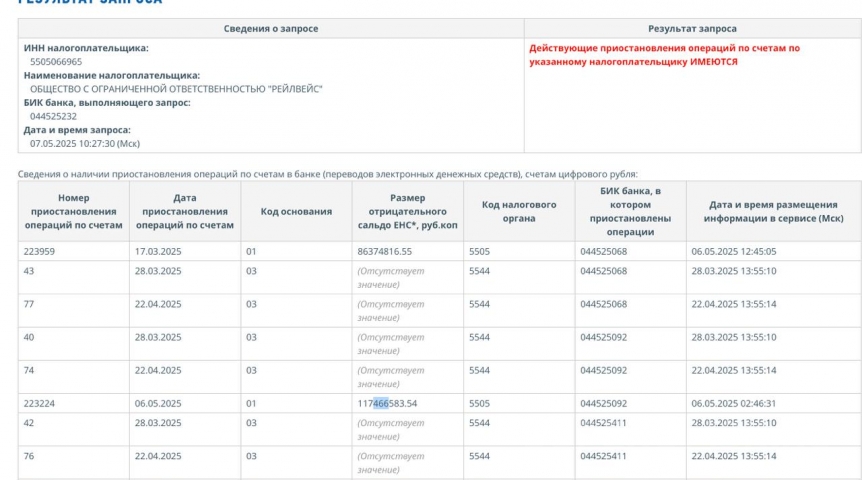Click the "Дата приостановления операций по счетам" column header
862x480 pixels.
[184, 211]
